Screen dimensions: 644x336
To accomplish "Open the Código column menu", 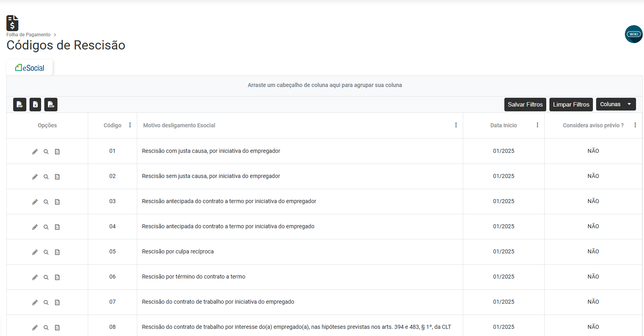I will tap(130, 125).
